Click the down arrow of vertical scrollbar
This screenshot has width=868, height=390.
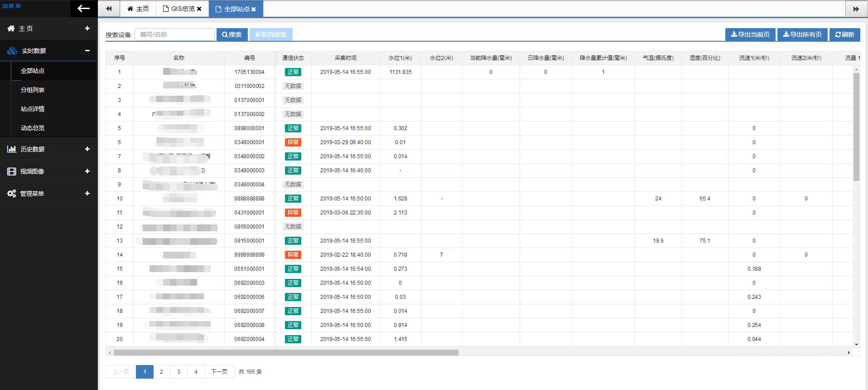coord(856,345)
